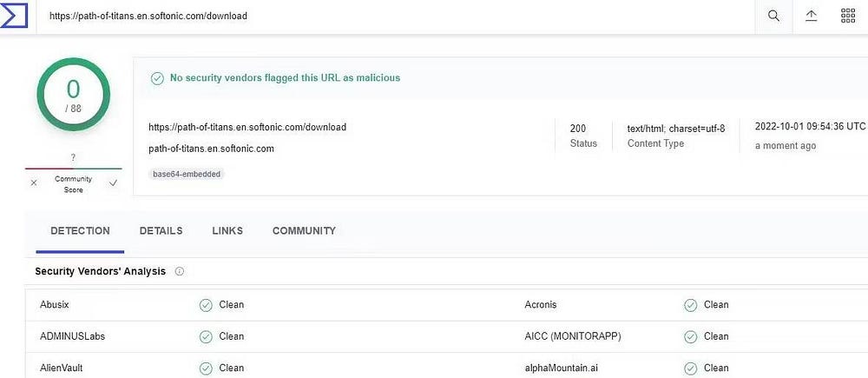Image resolution: width=868 pixels, height=378 pixels.
Task: Vote negative with the community score X
Action: point(34,183)
